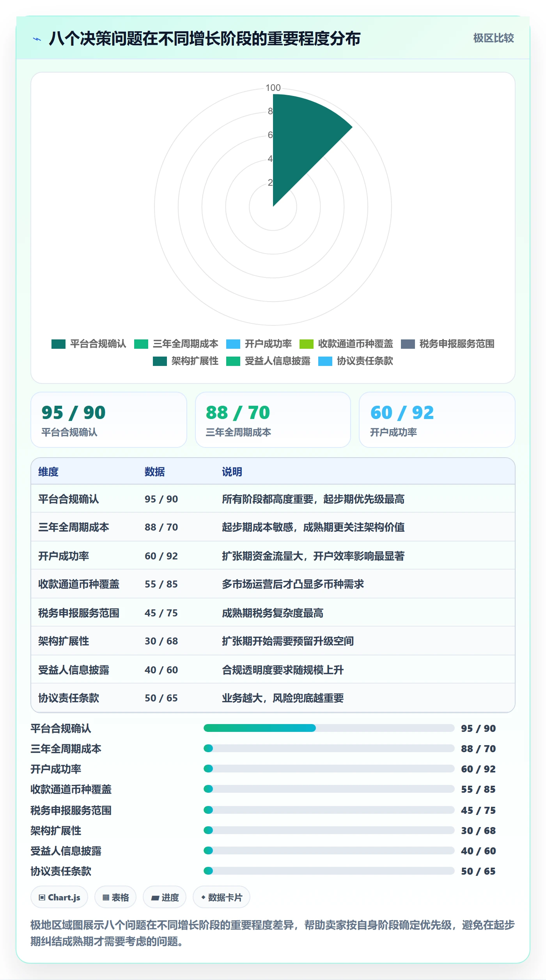Click description 业务越大,风险兜底越重要

pos(283,698)
